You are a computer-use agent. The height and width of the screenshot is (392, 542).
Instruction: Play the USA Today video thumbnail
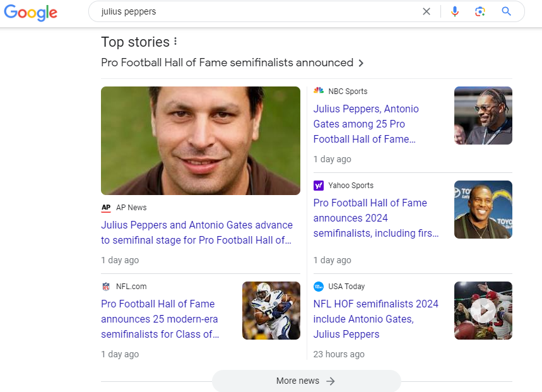(483, 311)
